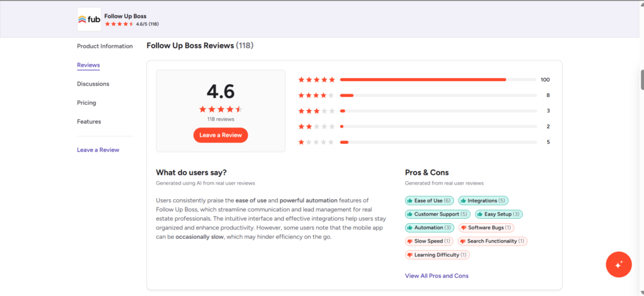
Task: Click the header star rating 4.6/5
Action: 119,25
